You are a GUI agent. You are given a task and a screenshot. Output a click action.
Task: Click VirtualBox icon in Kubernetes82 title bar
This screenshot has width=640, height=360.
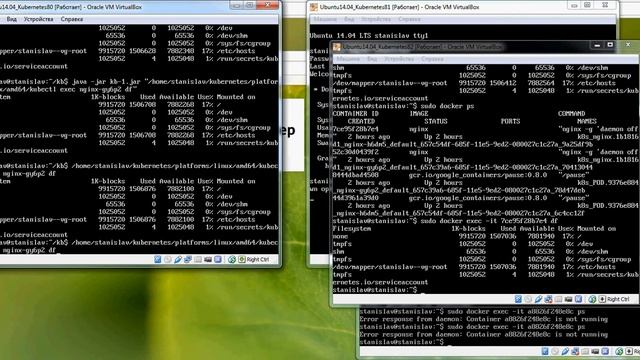coord(337,47)
